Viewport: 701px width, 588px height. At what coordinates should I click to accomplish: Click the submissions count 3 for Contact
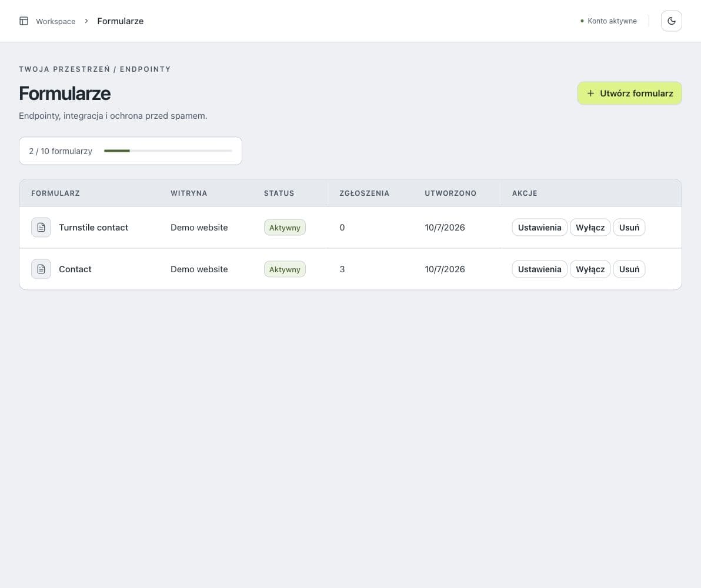342,269
